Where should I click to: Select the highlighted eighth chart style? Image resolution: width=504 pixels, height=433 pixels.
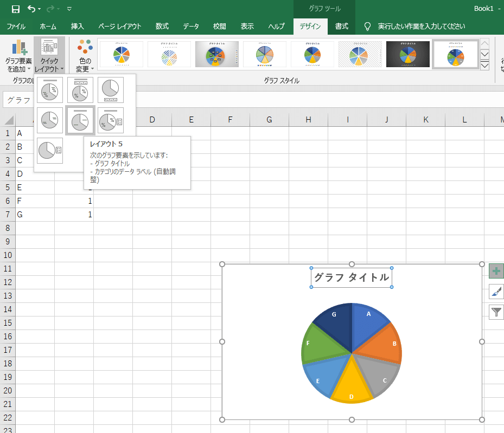(456, 54)
